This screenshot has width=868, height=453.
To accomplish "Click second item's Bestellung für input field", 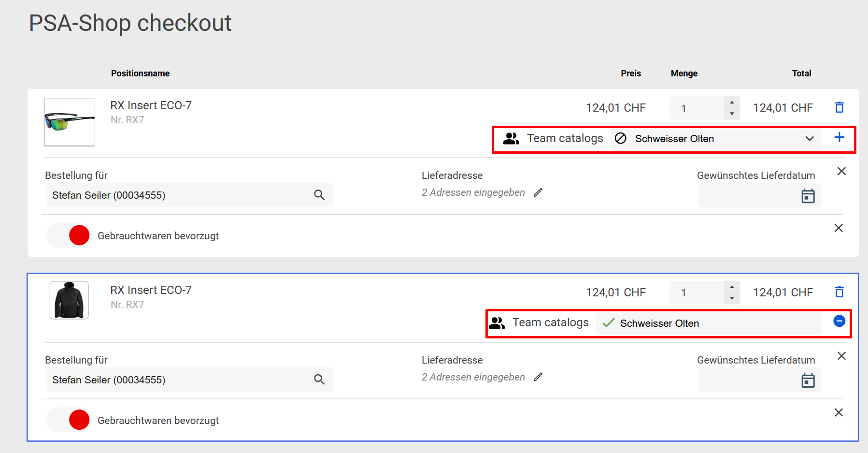I will [x=179, y=380].
